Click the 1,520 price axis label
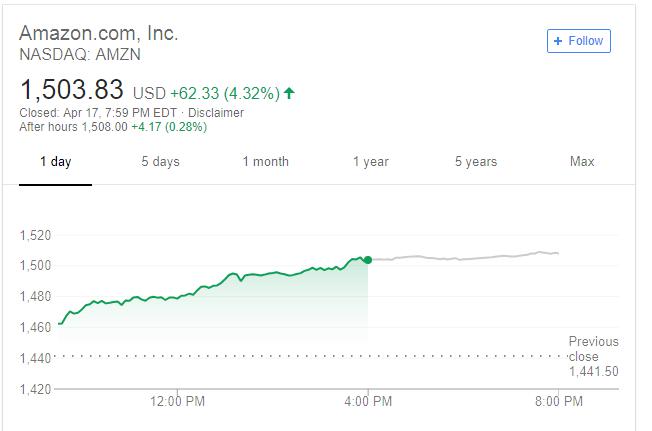The image size is (652, 431). point(35,236)
